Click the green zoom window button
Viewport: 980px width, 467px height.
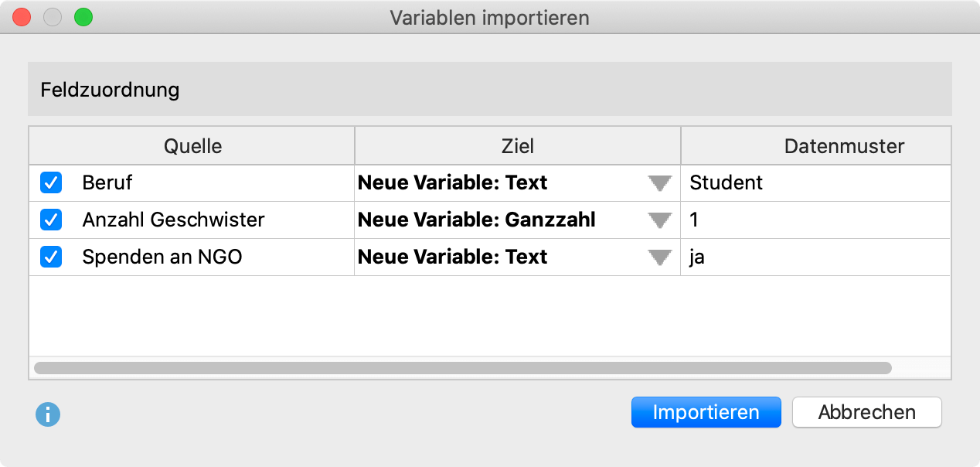(83, 17)
